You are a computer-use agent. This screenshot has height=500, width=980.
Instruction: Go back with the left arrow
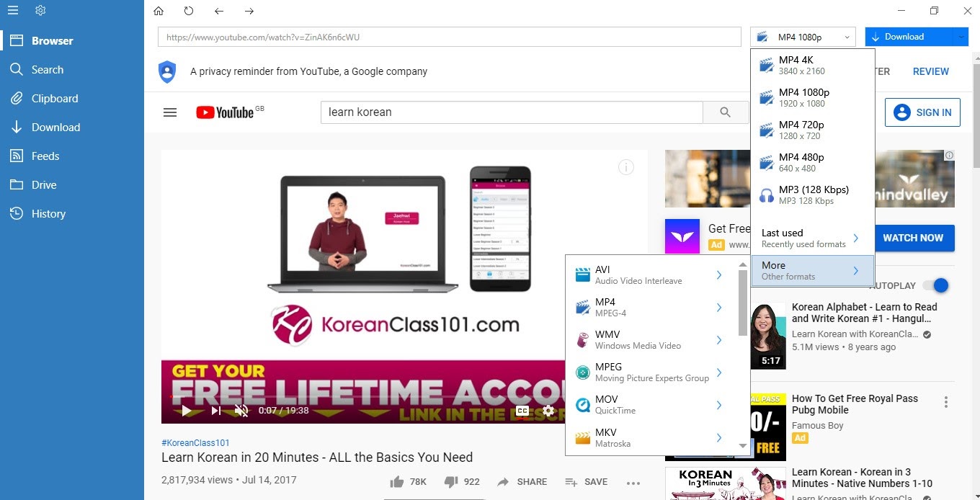(219, 11)
